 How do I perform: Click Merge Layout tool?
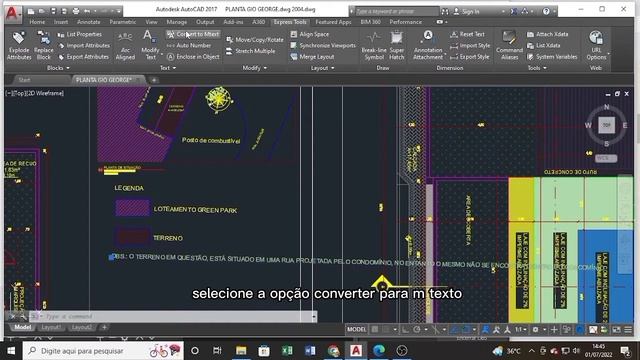(312, 57)
